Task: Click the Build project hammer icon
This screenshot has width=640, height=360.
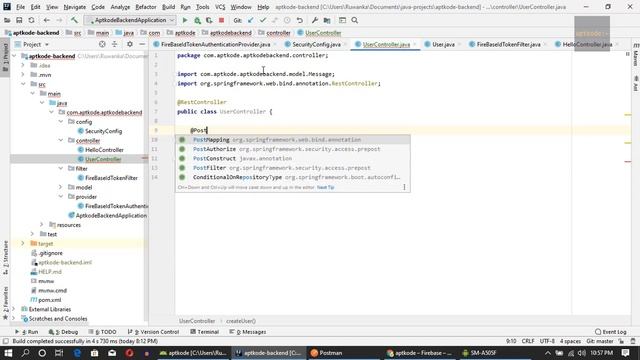Action: 74,20
